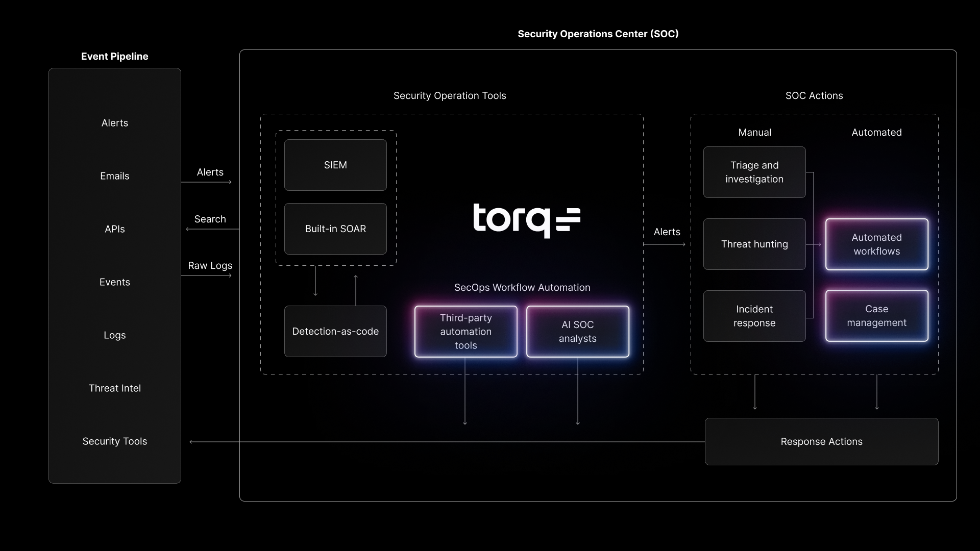
Task: Expand the SOC Actions section
Action: [x=814, y=95]
